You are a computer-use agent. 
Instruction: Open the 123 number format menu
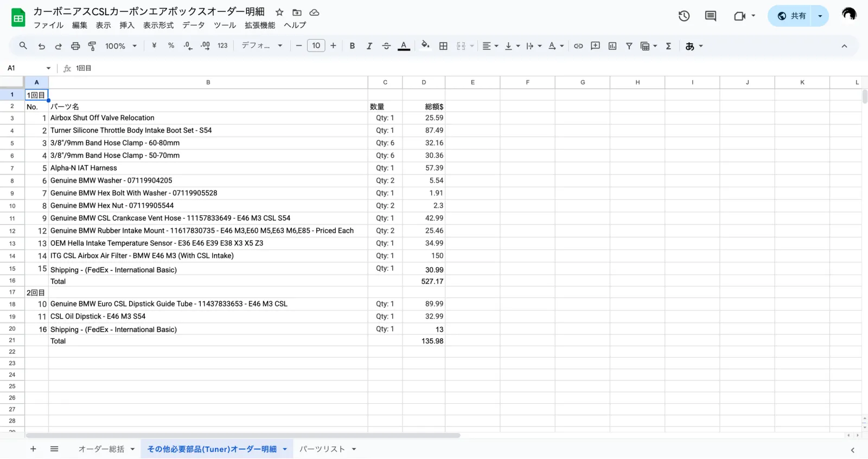[222, 46]
